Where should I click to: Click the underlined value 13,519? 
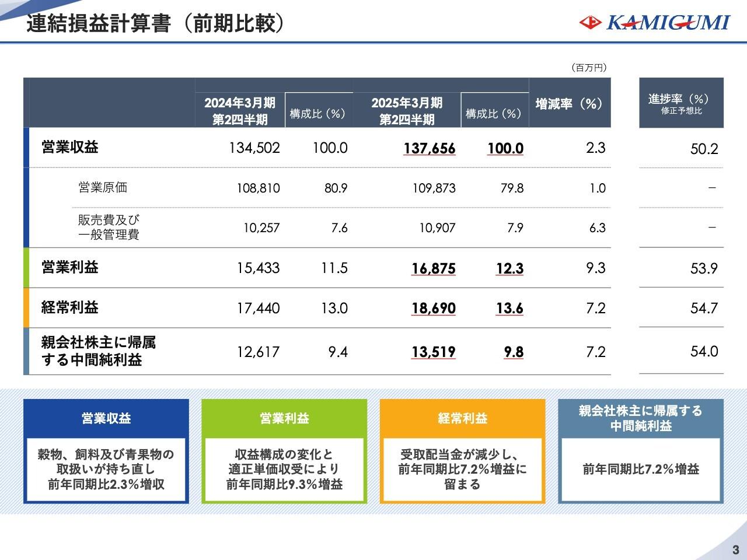[434, 352]
